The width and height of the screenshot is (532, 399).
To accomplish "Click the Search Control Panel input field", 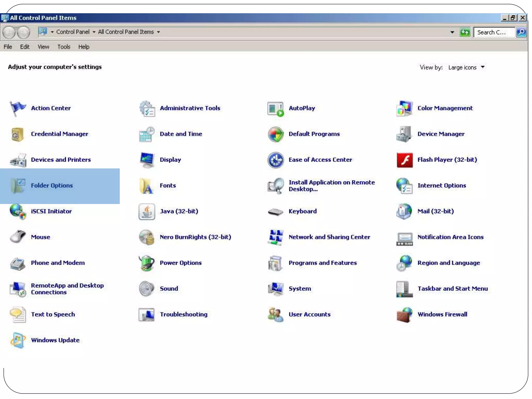I will 494,32.
